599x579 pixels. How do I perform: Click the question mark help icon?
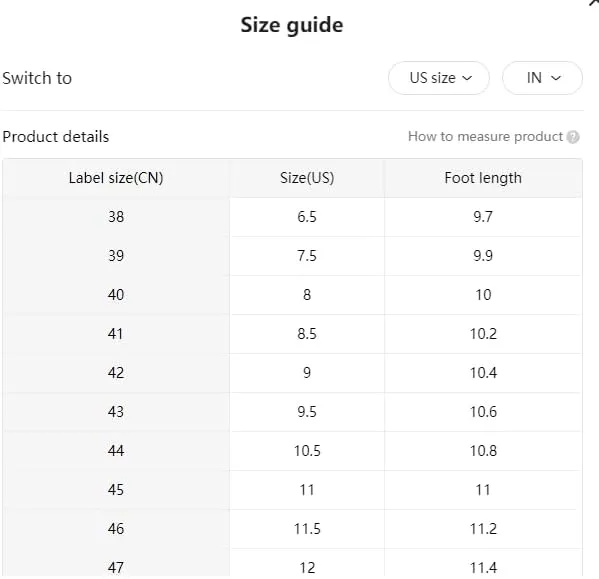point(573,137)
